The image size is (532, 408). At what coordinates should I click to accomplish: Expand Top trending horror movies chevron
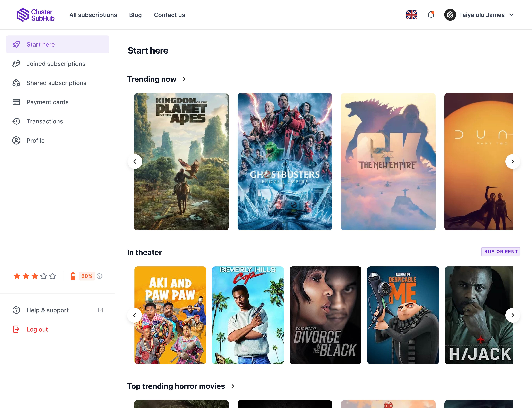click(233, 386)
